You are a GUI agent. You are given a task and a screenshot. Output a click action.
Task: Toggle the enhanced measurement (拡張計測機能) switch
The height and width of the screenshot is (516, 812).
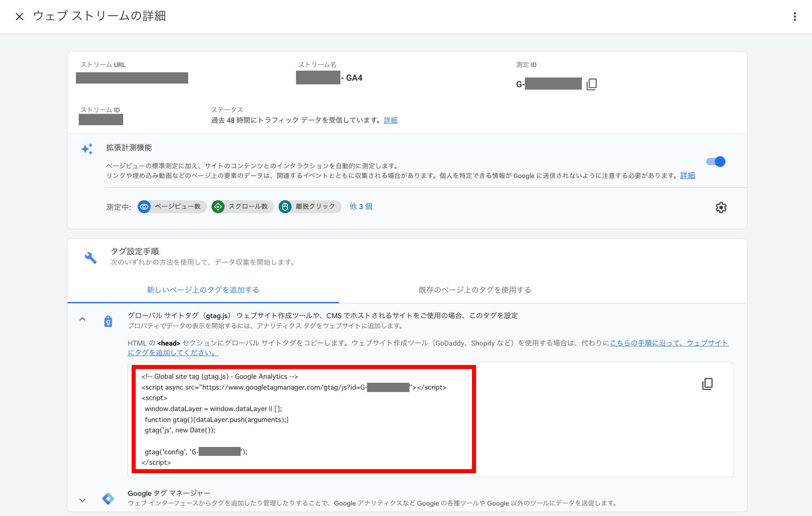click(715, 162)
